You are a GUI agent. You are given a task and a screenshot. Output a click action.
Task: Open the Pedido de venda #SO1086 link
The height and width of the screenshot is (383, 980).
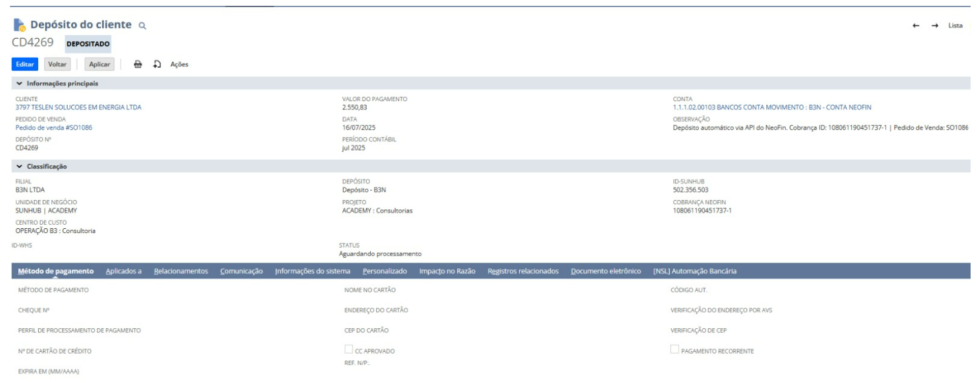click(x=54, y=128)
